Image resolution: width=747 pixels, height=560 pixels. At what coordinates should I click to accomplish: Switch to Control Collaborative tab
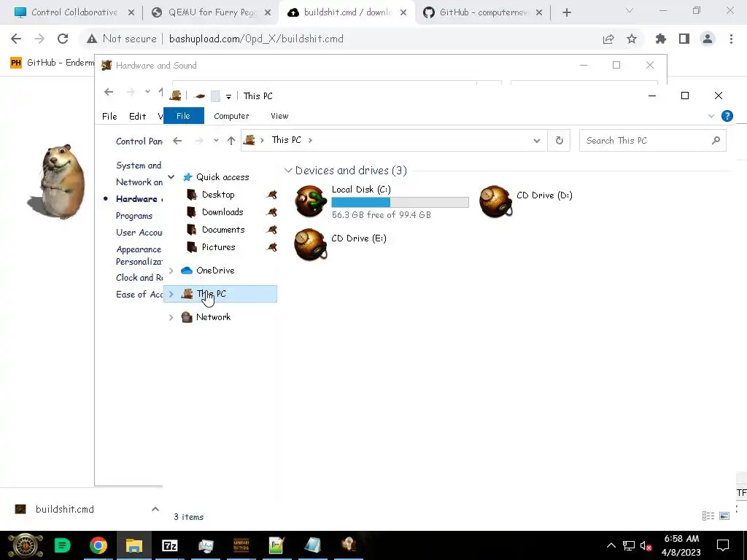coord(74,12)
